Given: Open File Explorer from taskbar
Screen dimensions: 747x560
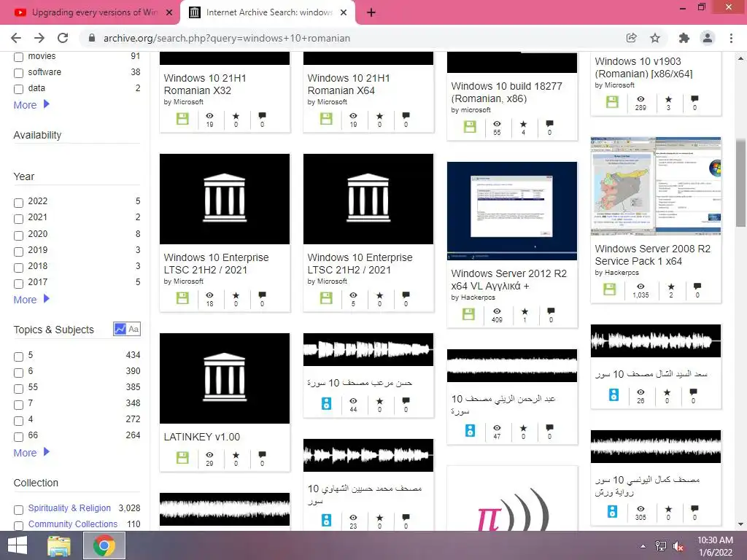Looking at the screenshot, I should (x=59, y=545).
